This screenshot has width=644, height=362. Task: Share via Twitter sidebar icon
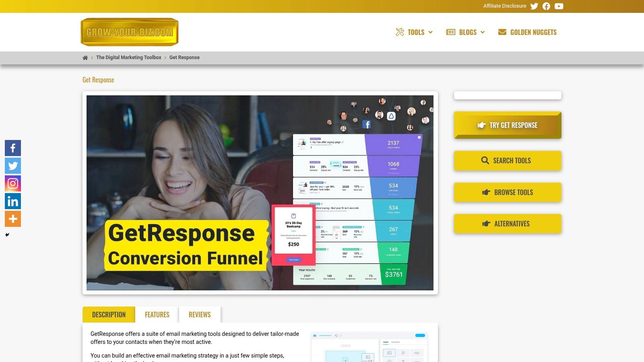(x=13, y=166)
